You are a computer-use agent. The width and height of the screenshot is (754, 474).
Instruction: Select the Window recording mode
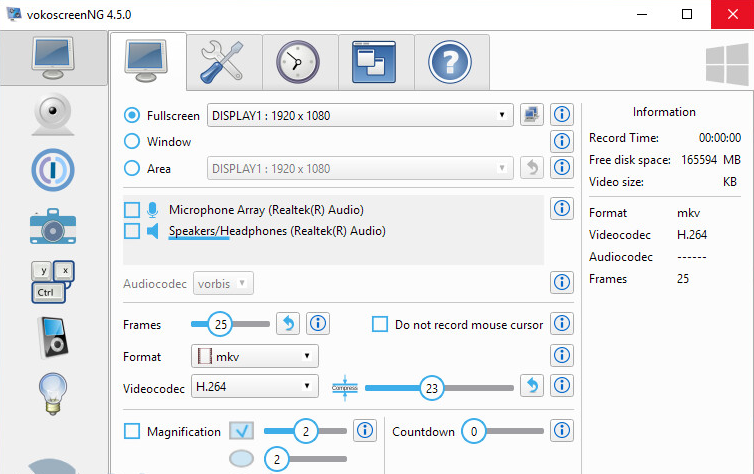click(132, 141)
